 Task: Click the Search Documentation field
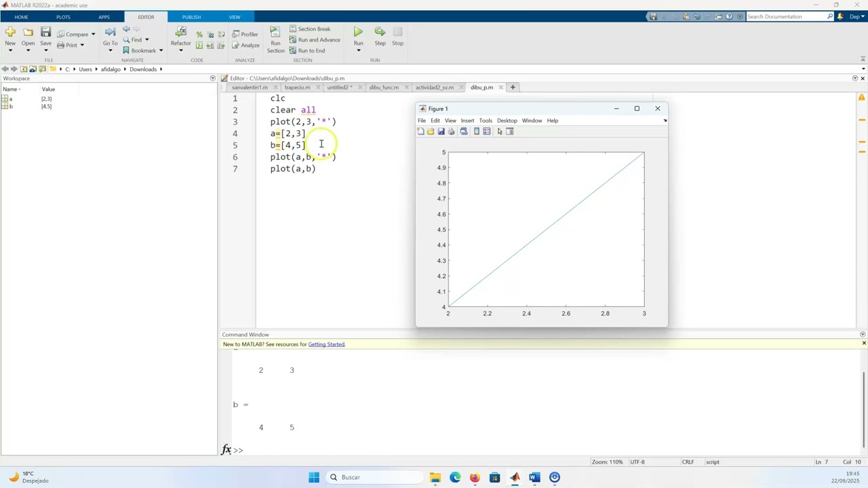(x=790, y=16)
